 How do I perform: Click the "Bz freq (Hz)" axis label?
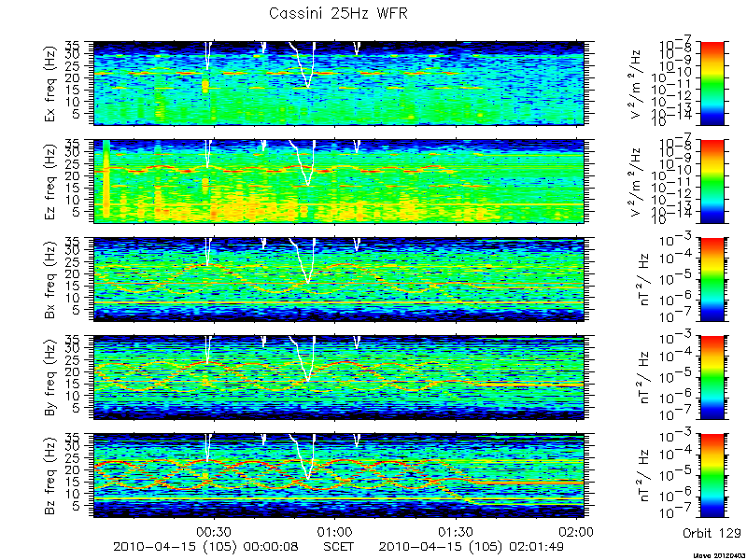(x=50, y=476)
